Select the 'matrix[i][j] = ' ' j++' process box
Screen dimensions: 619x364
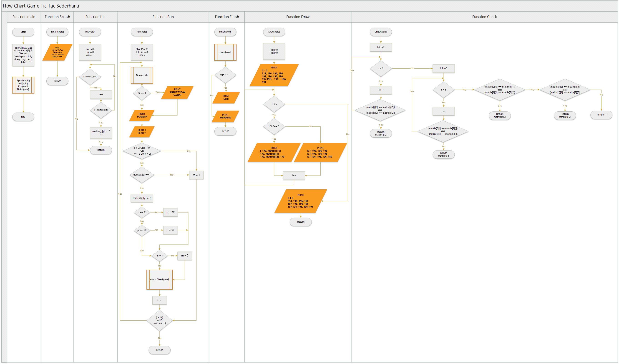pos(101,133)
